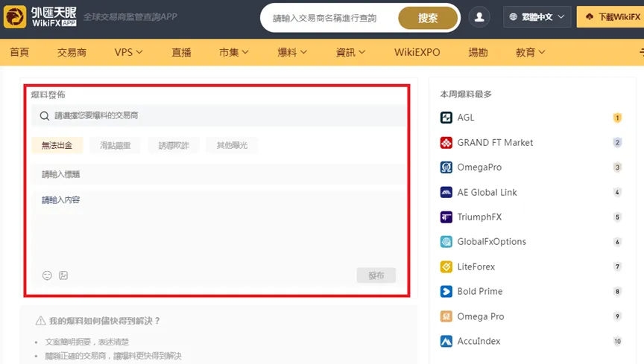644x364 pixels.
Task: Click the OmegaPro broker logo
Action: click(x=446, y=167)
